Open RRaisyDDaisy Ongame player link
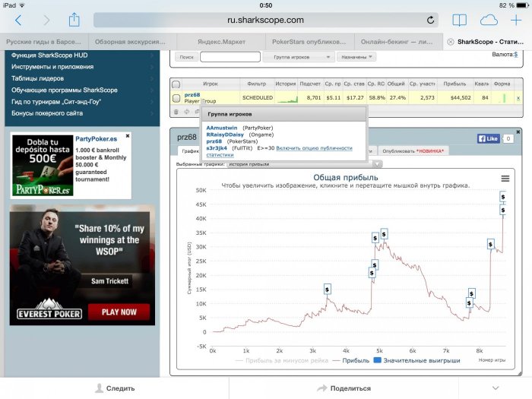Image resolution: width=532 pixels, height=399 pixels. tap(225, 135)
